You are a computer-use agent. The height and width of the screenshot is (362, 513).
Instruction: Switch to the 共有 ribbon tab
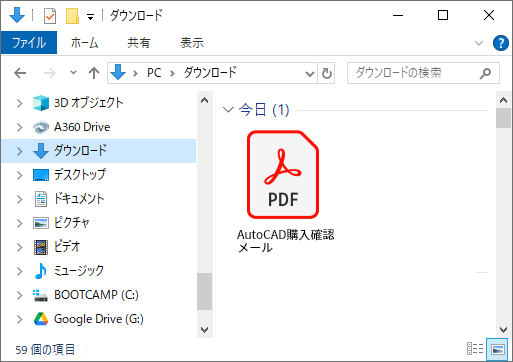click(139, 43)
